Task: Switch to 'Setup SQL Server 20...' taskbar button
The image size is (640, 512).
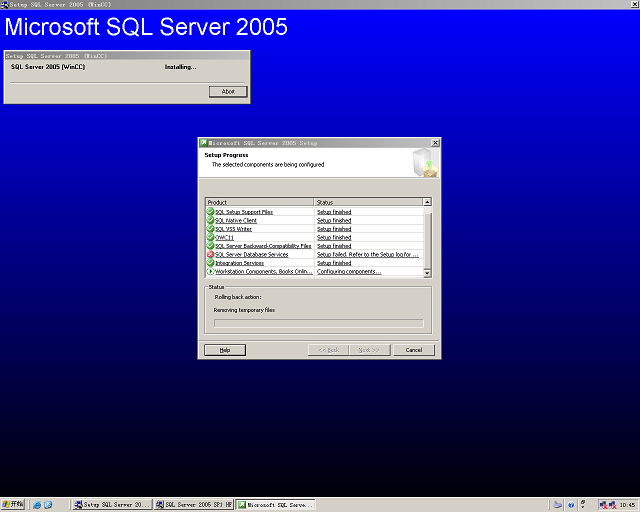Action: pyautogui.click(x=112, y=505)
